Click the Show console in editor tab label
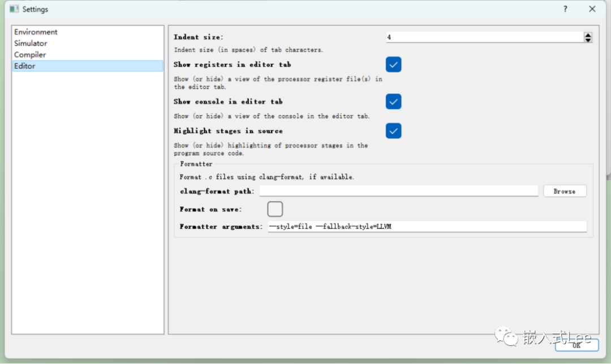Image resolution: width=611 pixels, height=364 pixels. (229, 102)
